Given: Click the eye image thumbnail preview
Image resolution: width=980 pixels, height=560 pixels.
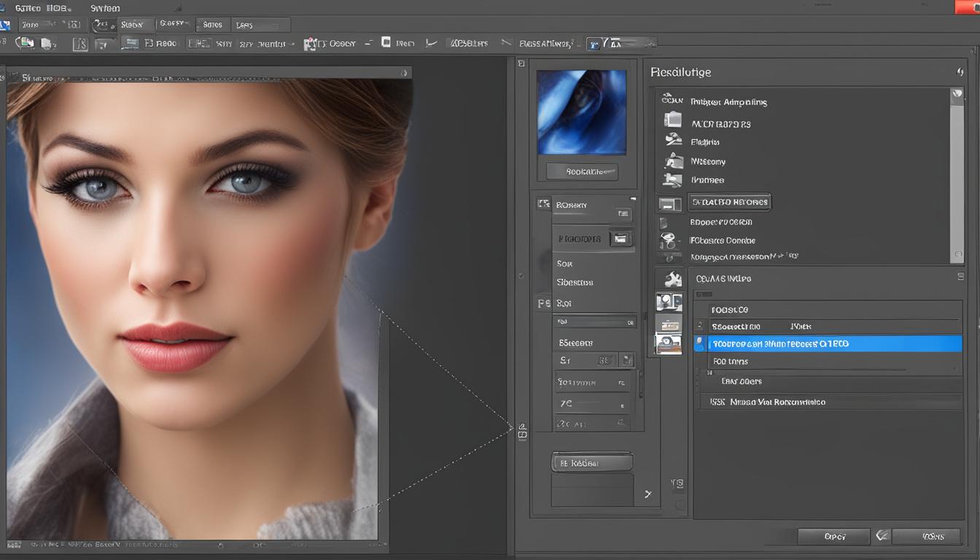Looking at the screenshot, I should (x=581, y=111).
